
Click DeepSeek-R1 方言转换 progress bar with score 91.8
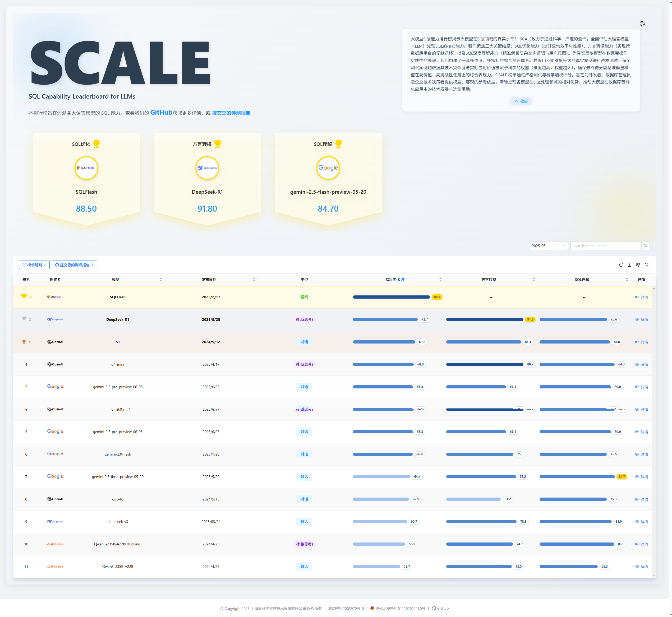point(485,319)
